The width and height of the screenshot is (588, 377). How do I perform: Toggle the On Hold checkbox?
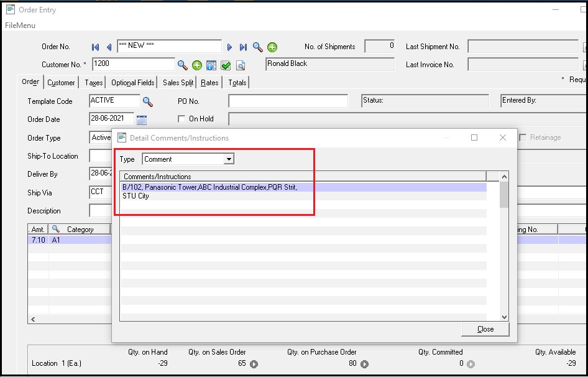click(x=181, y=119)
